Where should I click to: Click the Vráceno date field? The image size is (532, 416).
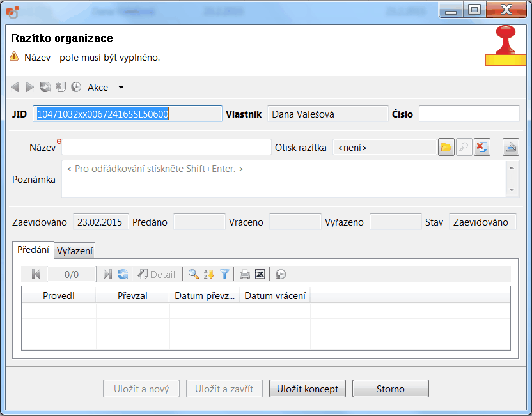295,222
